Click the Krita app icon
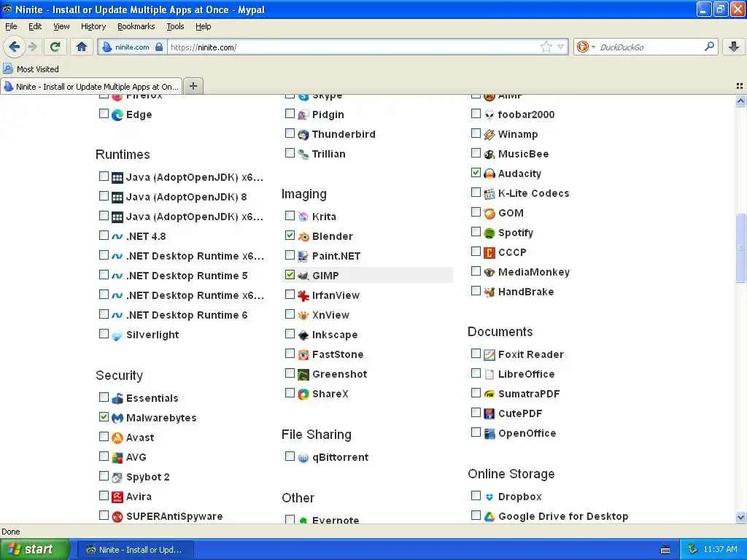 [x=303, y=217]
